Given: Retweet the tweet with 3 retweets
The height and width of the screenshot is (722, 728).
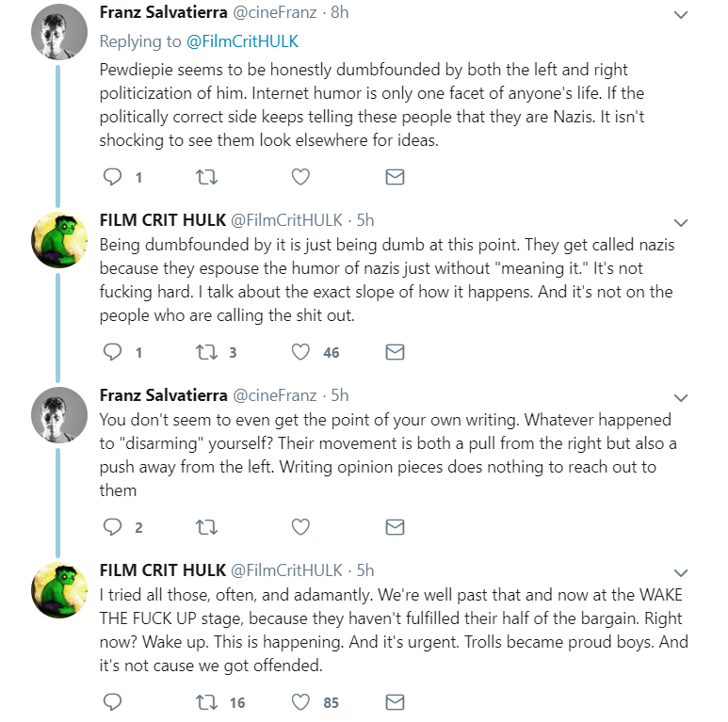Looking at the screenshot, I should (x=206, y=352).
